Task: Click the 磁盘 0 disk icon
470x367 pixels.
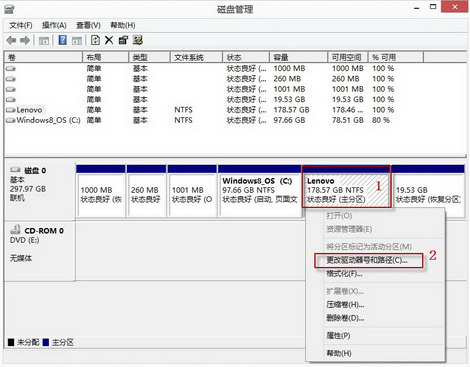Action: click(x=15, y=170)
